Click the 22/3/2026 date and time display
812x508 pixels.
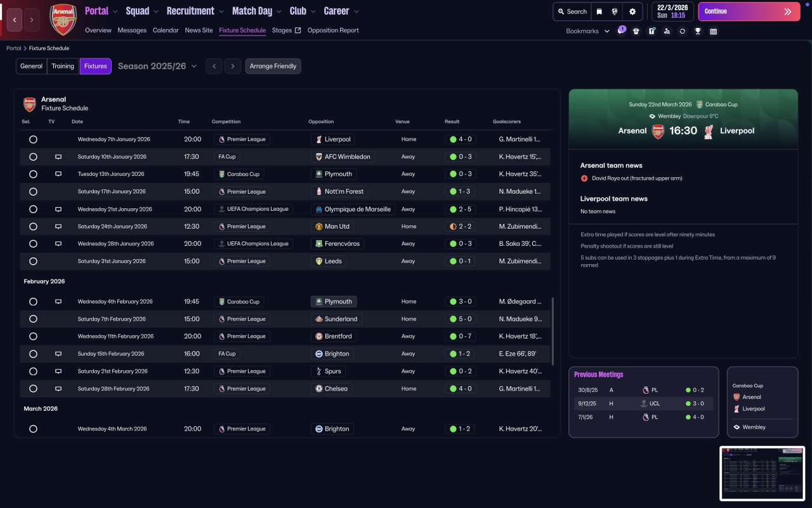pyautogui.click(x=672, y=11)
